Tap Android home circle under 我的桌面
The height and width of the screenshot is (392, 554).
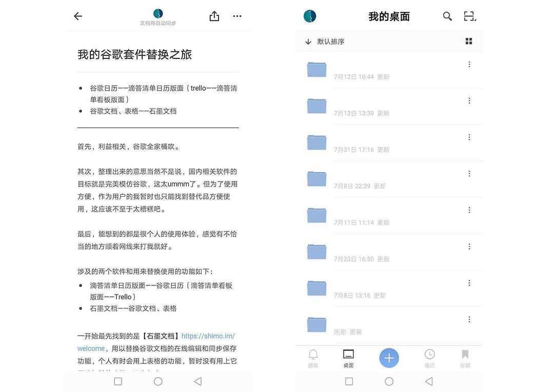pyautogui.click(x=389, y=381)
